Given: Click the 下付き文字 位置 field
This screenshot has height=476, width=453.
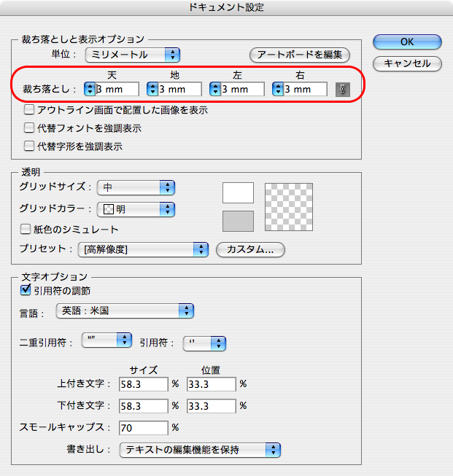Looking at the screenshot, I should (x=211, y=406).
